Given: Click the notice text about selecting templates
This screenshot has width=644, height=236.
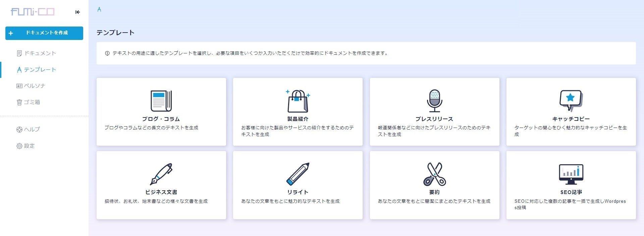Looking at the screenshot, I should pos(251,53).
